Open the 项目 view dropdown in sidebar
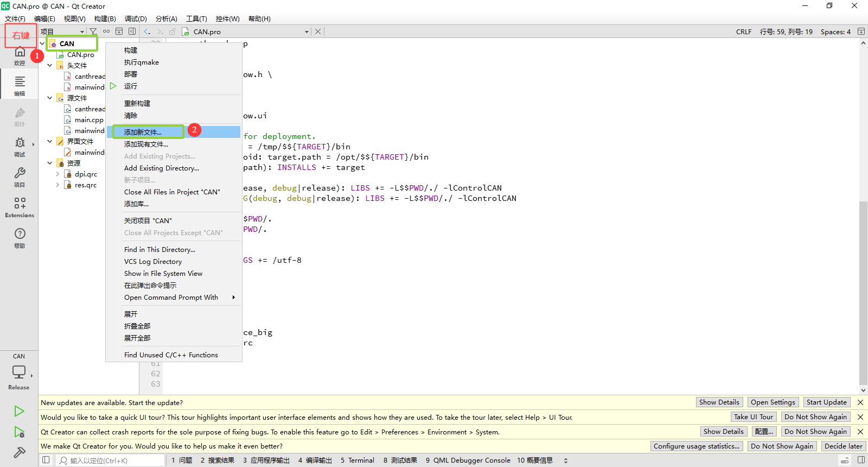Image resolution: width=868 pixels, height=467 pixels. (x=63, y=31)
